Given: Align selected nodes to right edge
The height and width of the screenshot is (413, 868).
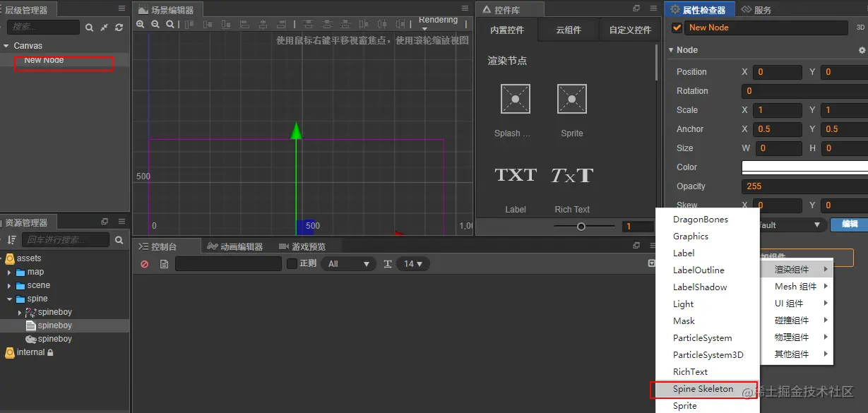Looking at the screenshot, I should (x=281, y=24).
